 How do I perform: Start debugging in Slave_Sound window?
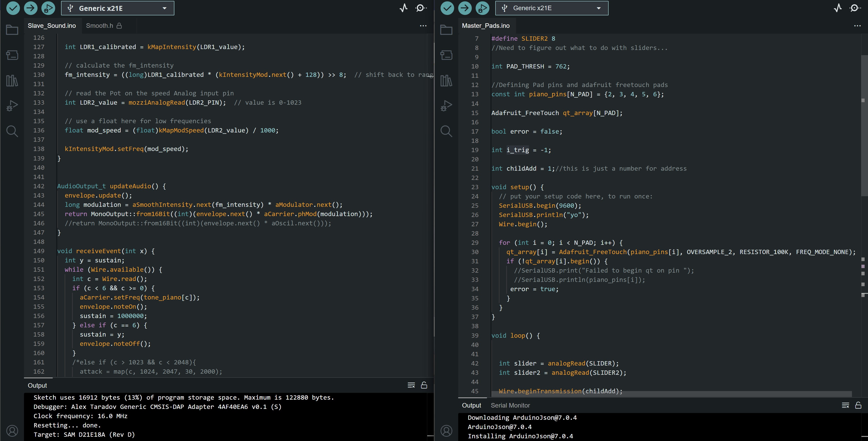pyautogui.click(x=48, y=8)
